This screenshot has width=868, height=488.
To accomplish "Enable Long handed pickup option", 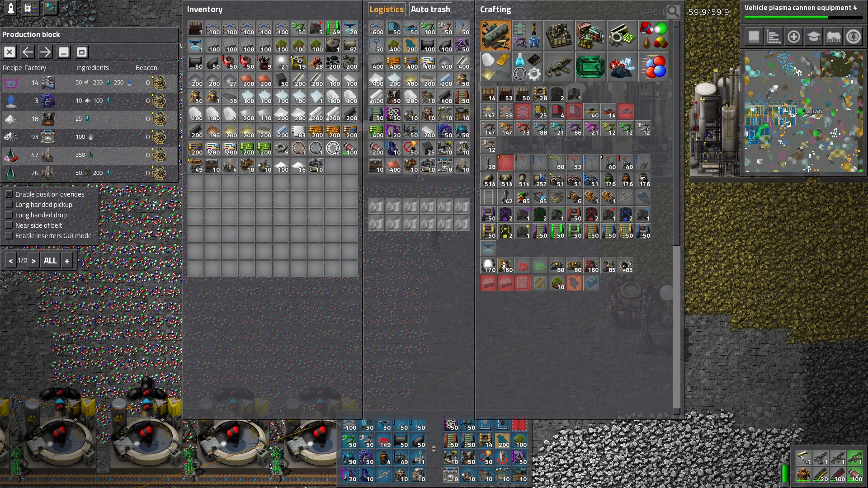I will 9,205.
